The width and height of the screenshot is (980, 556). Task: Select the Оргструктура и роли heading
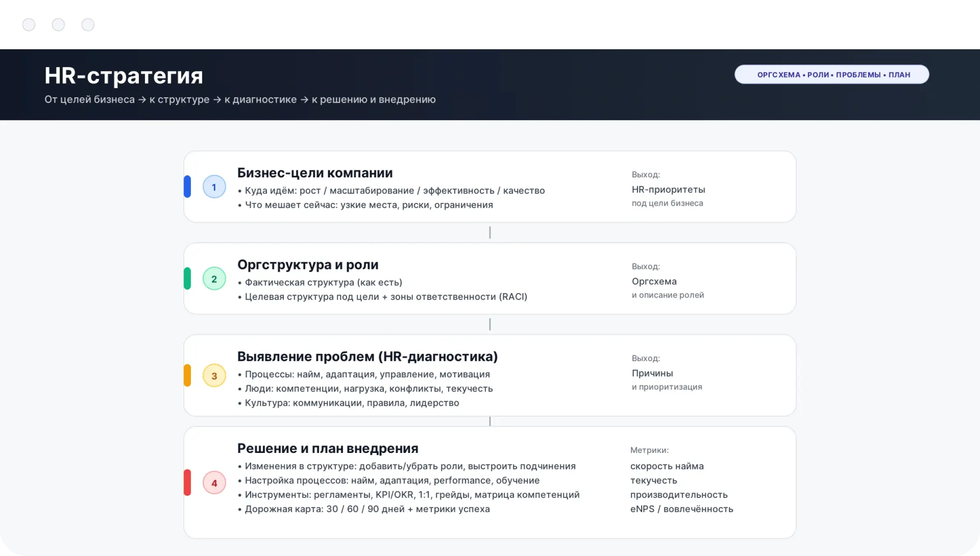pos(308,265)
